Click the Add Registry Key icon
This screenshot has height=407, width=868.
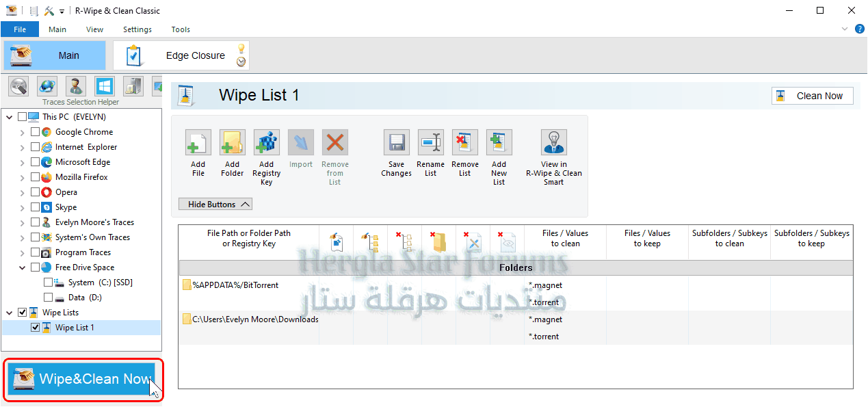coord(267,143)
